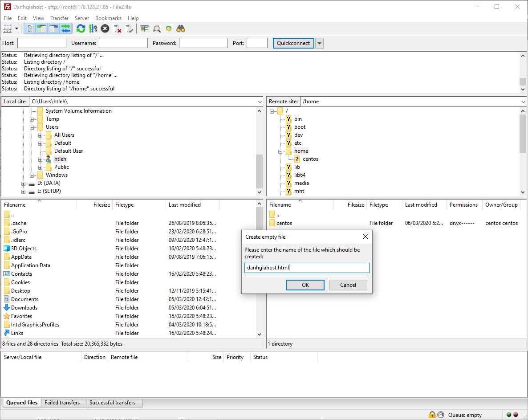Collapse the remote home folder node
The width and height of the screenshot is (528, 420).
(280, 151)
